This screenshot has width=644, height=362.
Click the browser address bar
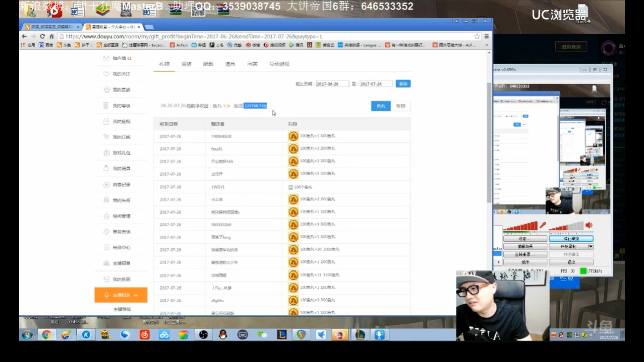click(269, 36)
